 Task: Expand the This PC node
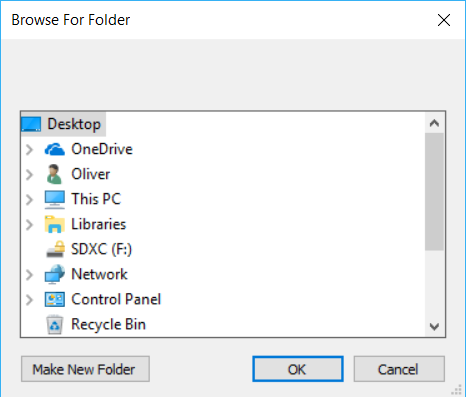pos(29,199)
